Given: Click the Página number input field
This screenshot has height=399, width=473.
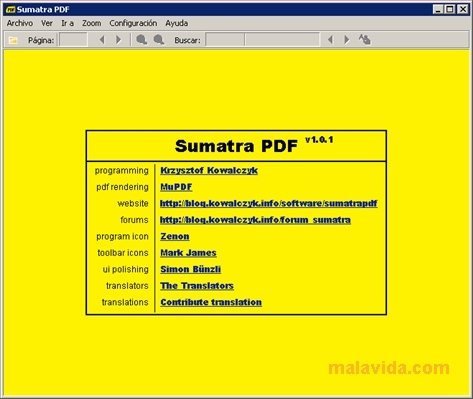Looking at the screenshot, I should [73, 40].
